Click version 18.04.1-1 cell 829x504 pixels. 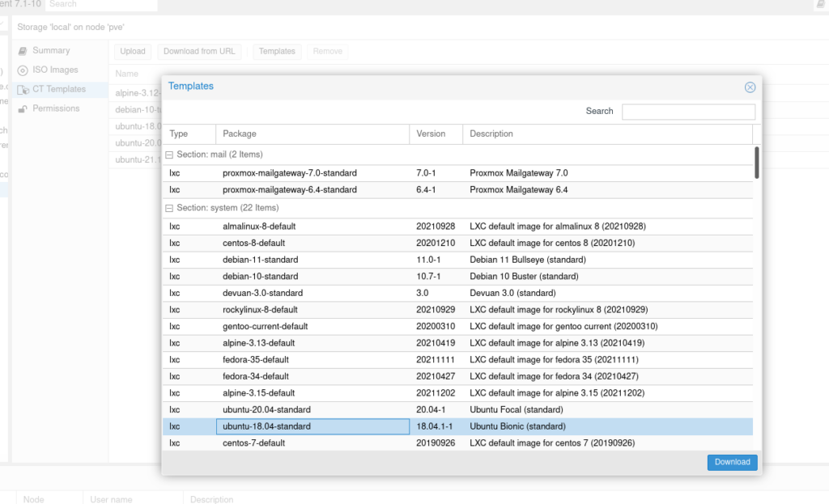[x=435, y=426]
